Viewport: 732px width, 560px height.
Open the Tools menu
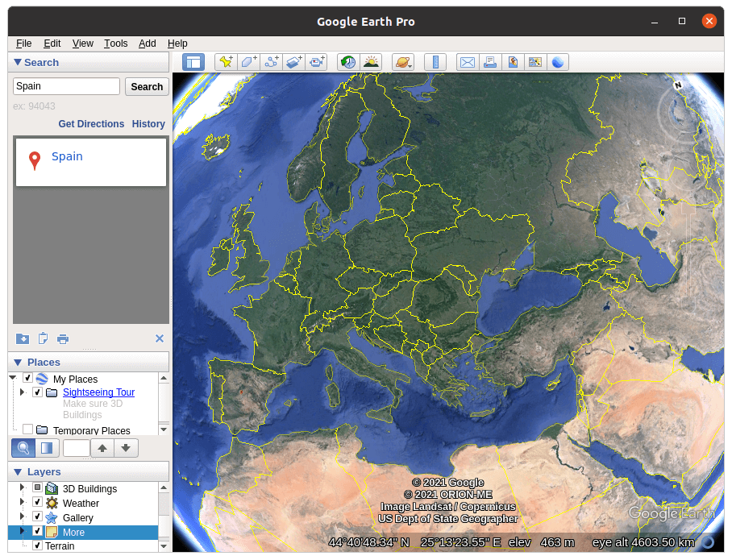pyautogui.click(x=115, y=44)
